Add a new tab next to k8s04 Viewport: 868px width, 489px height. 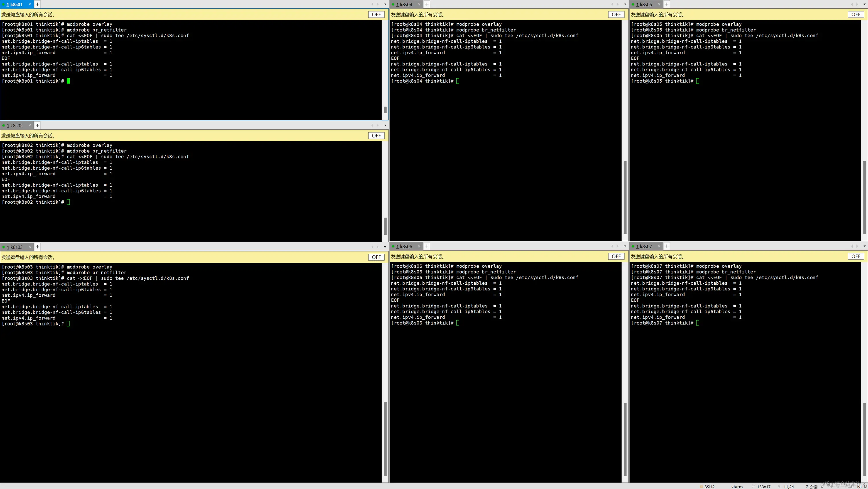click(427, 4)
